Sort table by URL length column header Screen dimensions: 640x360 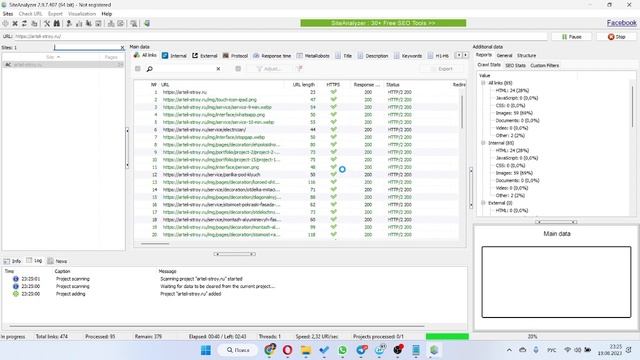(304, 85)
